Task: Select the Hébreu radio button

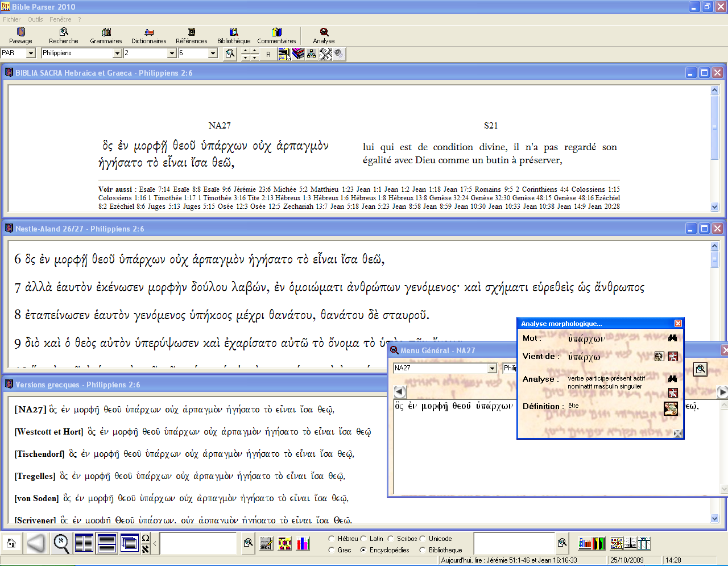Action: point(332,539)
